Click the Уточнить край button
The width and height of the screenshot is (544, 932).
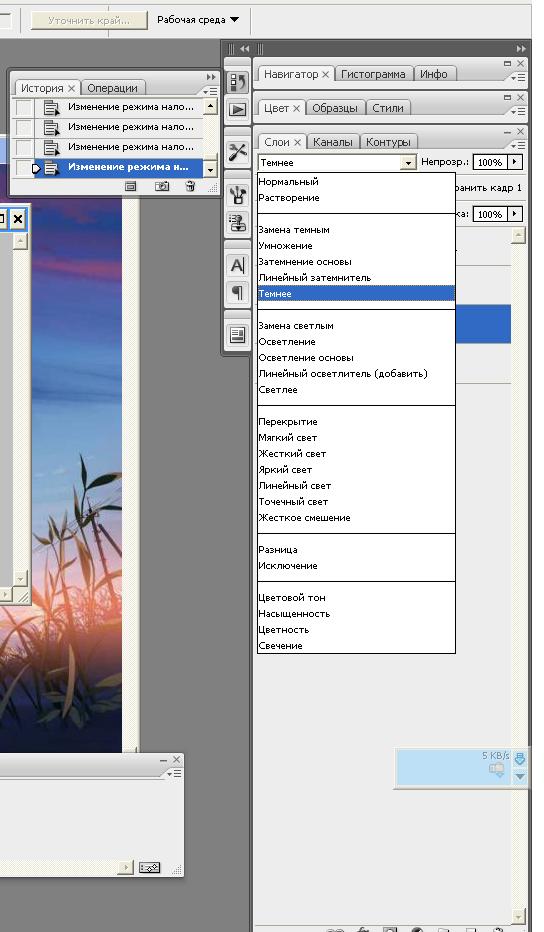(x=89, y=20)
